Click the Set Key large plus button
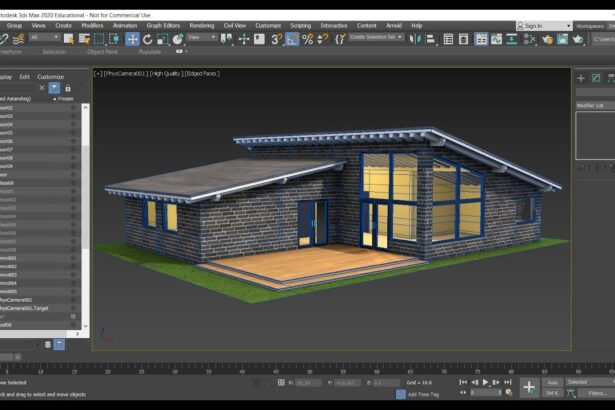The image size is (615, 410). click(529, 387)
